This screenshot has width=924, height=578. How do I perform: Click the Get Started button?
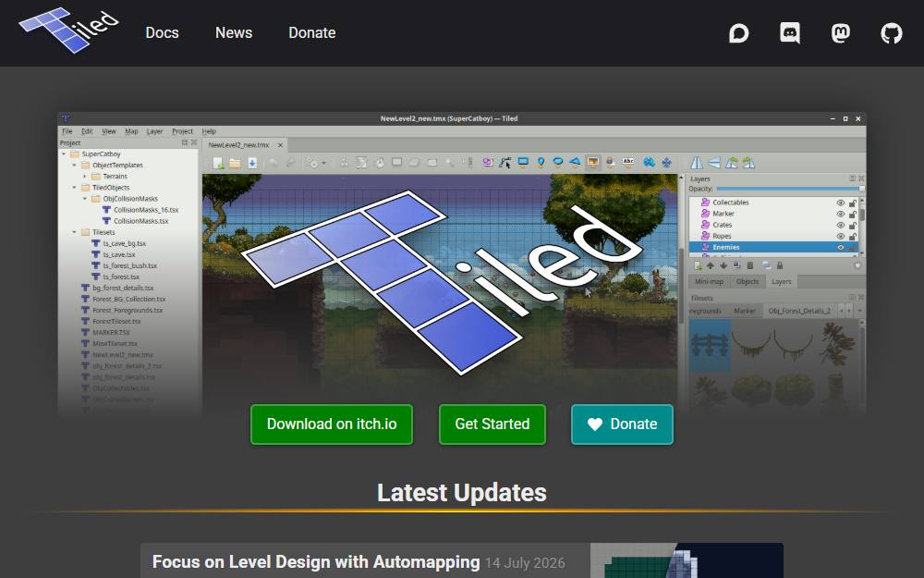(492, 424)
